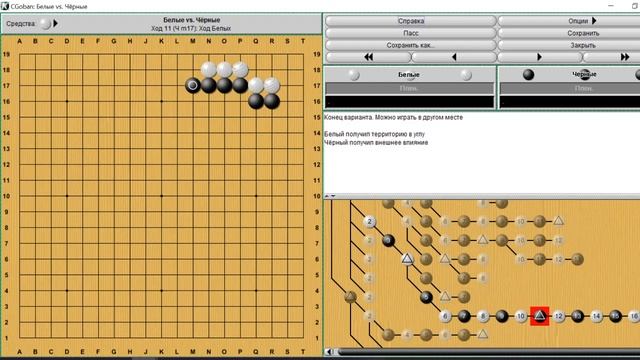This screenshot has width=640, height=360.
Task: Select black move 15 node in main line
Action: 615,316
